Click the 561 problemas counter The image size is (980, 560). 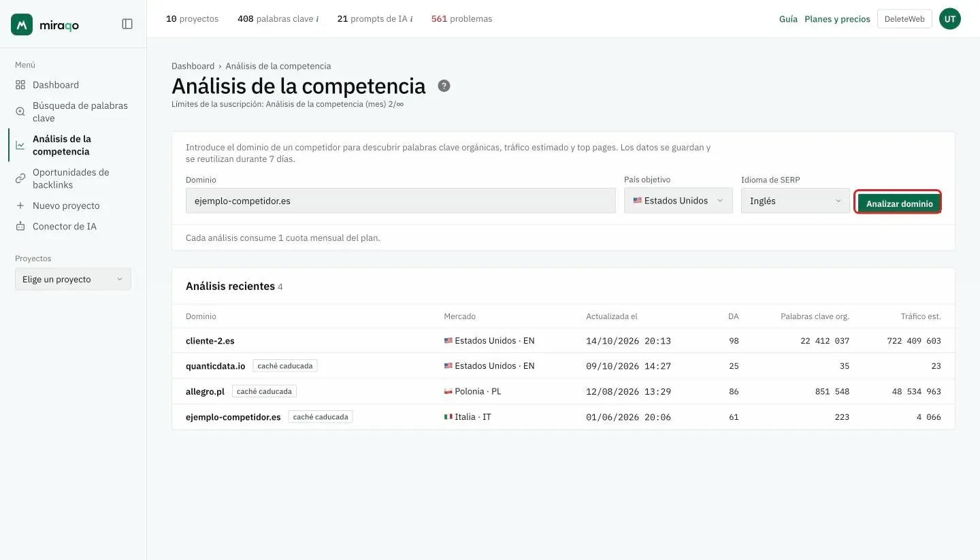(x=461, y=19)
